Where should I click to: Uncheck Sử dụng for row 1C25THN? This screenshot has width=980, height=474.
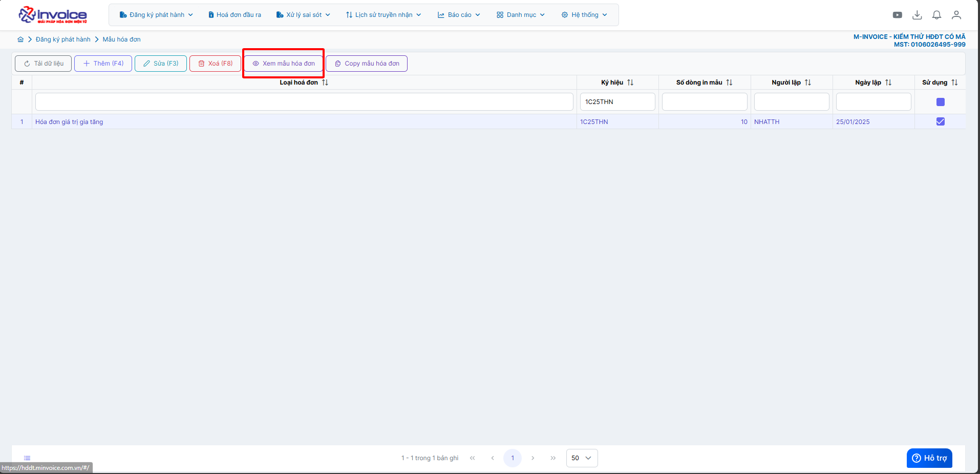pos(941,121)
